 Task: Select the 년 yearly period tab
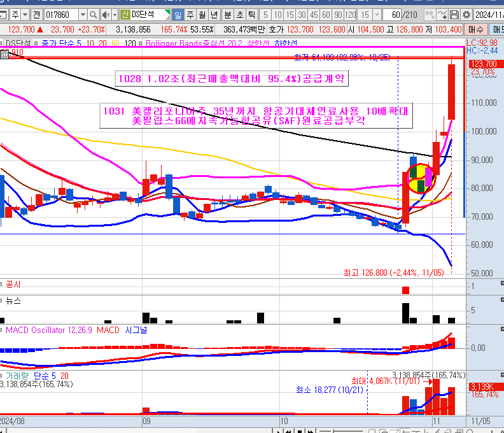(x=214, y=14)
